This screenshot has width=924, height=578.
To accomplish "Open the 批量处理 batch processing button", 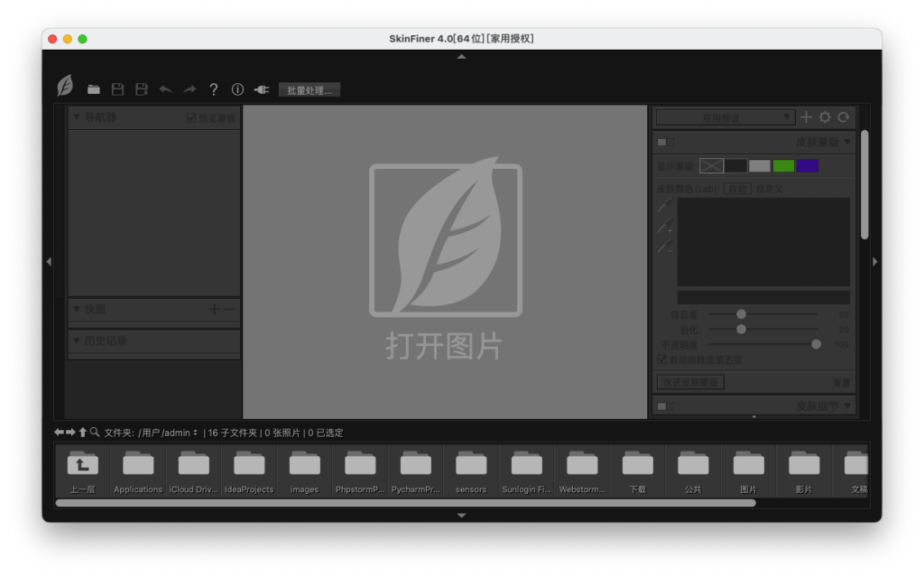I will (310, 90).
